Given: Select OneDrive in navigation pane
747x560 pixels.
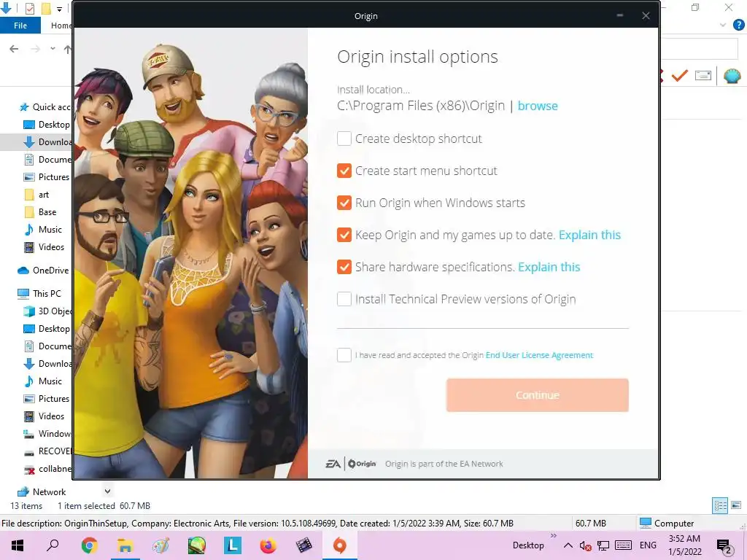Looking at the screenshot, I should click(x=44, y=271).
